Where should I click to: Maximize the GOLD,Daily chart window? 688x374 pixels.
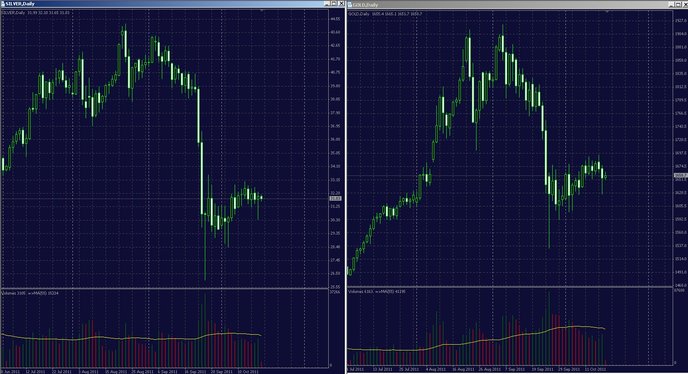click(678, 4)
